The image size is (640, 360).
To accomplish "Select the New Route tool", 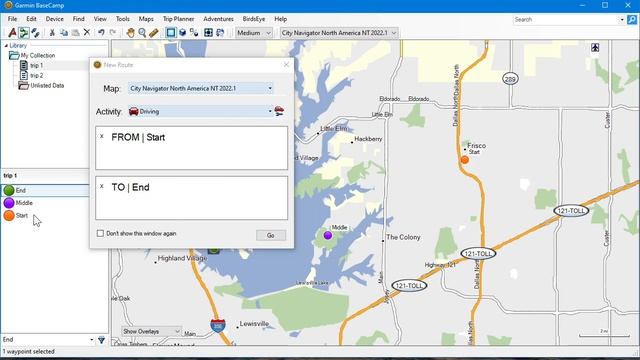I will tap(24, 33).
